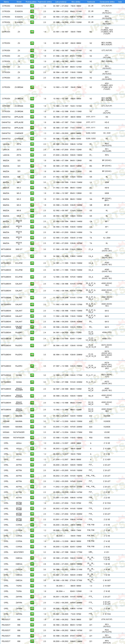This screenshot has height=644, width=125.
Task: Click fuel icon in Citroen ZX 1.4 row
Action: [x=32, y=32]
